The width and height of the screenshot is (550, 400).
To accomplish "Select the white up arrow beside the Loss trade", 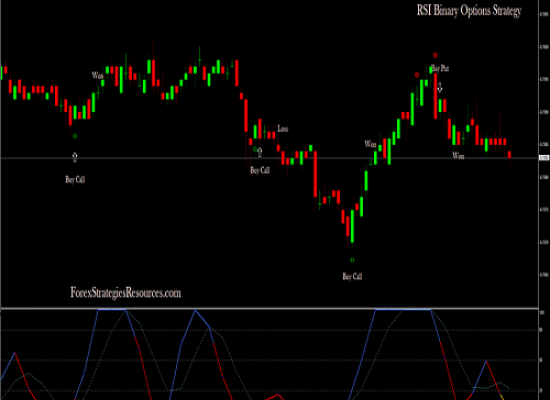I will [260, 152].
